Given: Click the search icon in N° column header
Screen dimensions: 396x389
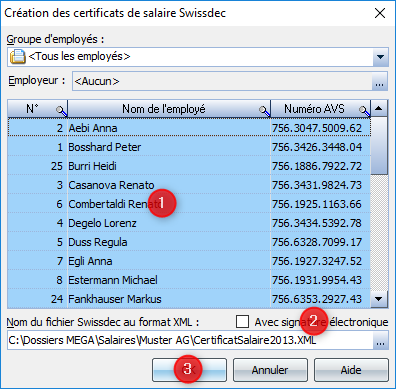Looking at the screenshot, I should click(x=62, y=111).
